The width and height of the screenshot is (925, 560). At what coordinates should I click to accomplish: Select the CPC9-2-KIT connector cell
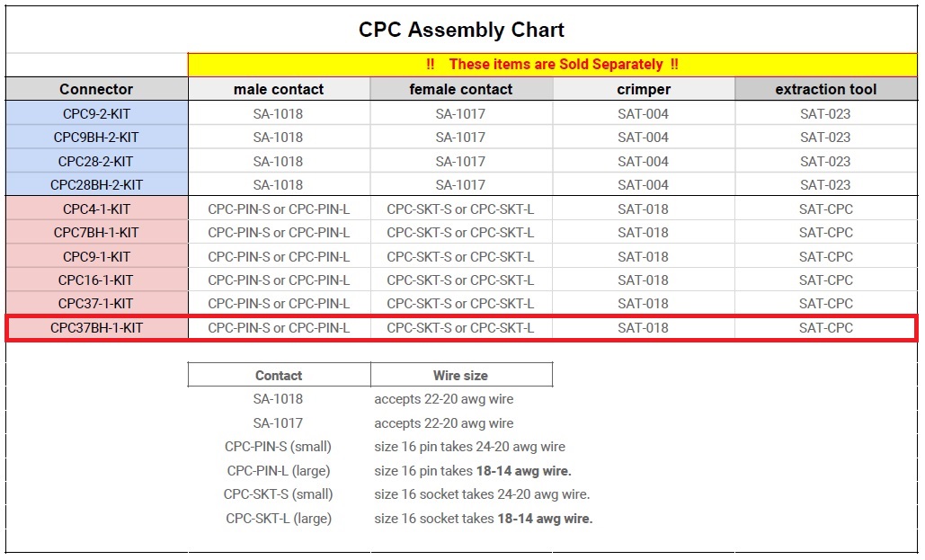pyautogui.click(x=96, y=113)
